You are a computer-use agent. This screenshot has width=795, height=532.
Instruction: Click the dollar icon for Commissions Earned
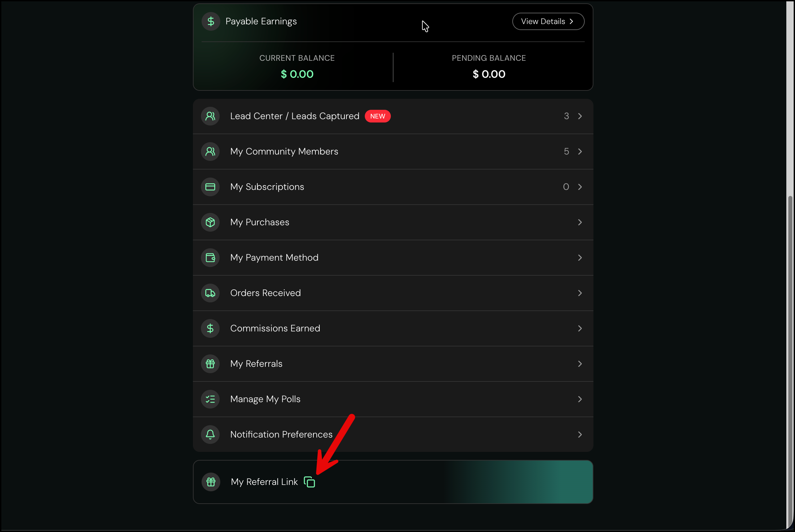(210, 328)
